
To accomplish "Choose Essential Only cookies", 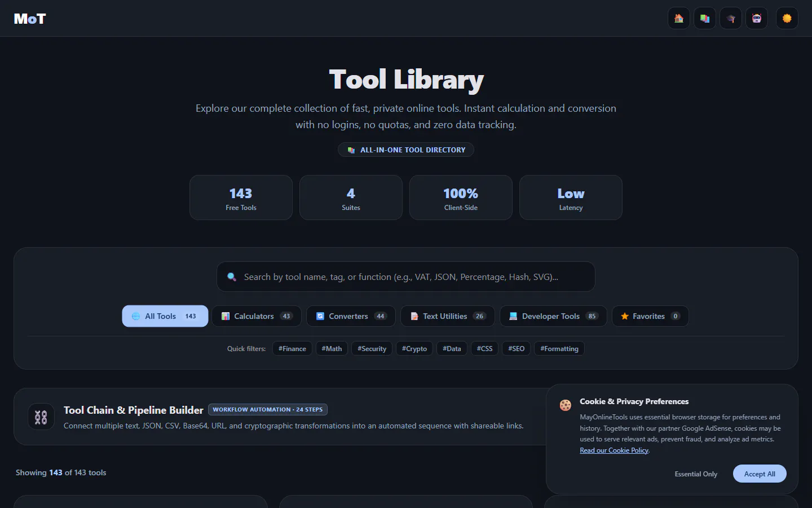I will [696, 474].
